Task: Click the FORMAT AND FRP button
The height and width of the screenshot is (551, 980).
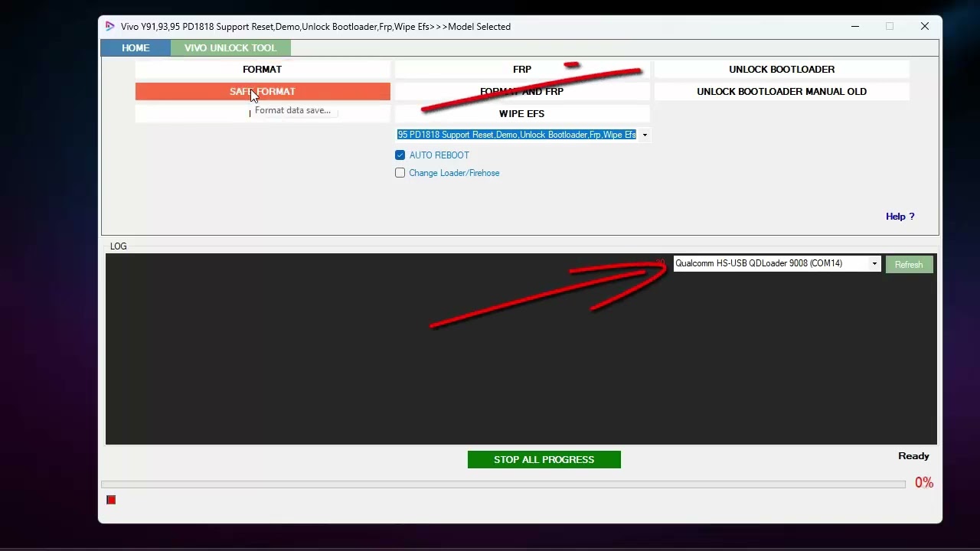Action: pyautogui.click(x=522, y=91)
